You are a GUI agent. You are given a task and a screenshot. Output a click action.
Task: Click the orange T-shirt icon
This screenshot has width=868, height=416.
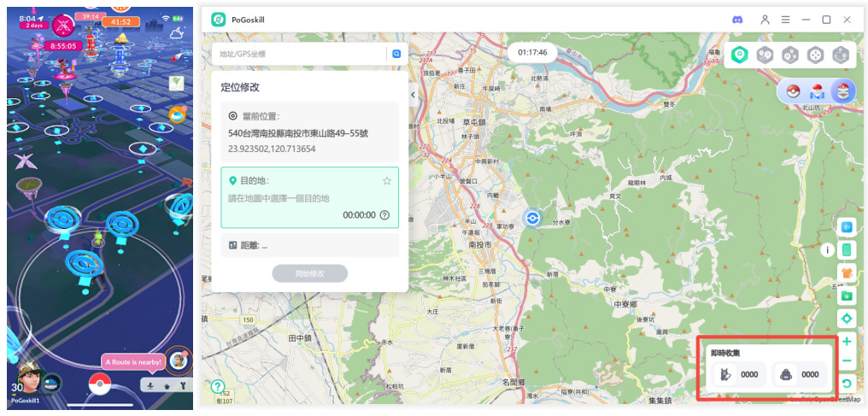847,272
